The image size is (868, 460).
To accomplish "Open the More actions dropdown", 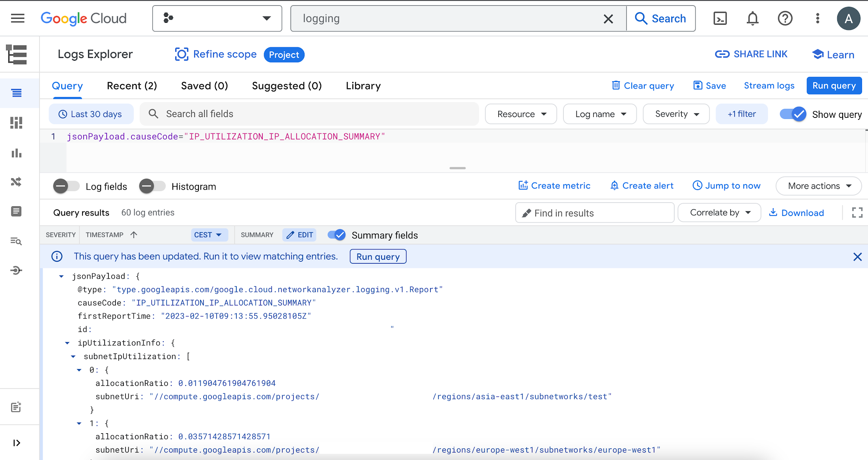I will [819, 186].
